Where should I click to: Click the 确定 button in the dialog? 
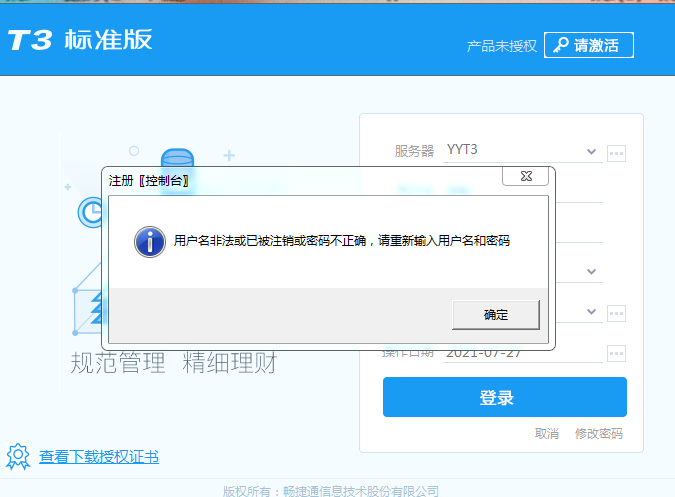[x=495, y=315]
